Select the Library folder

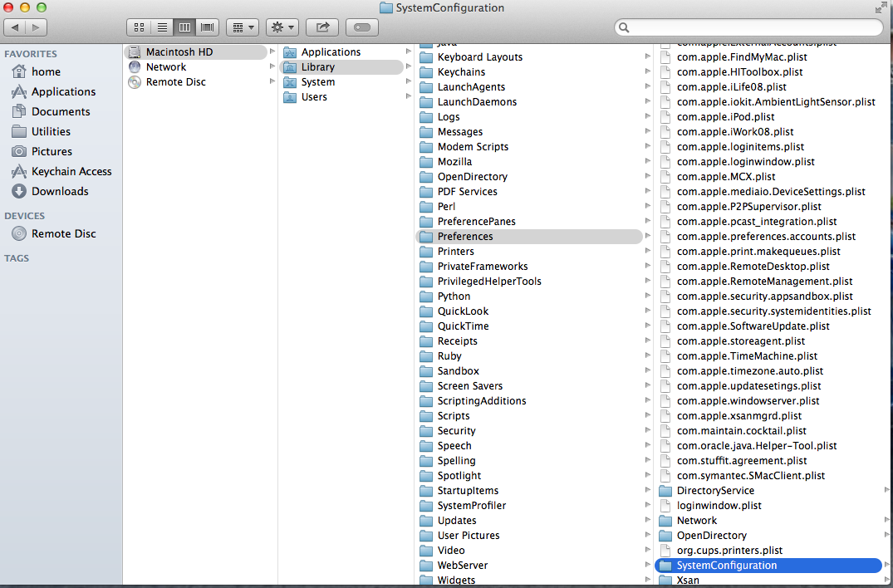pos(341,66)
